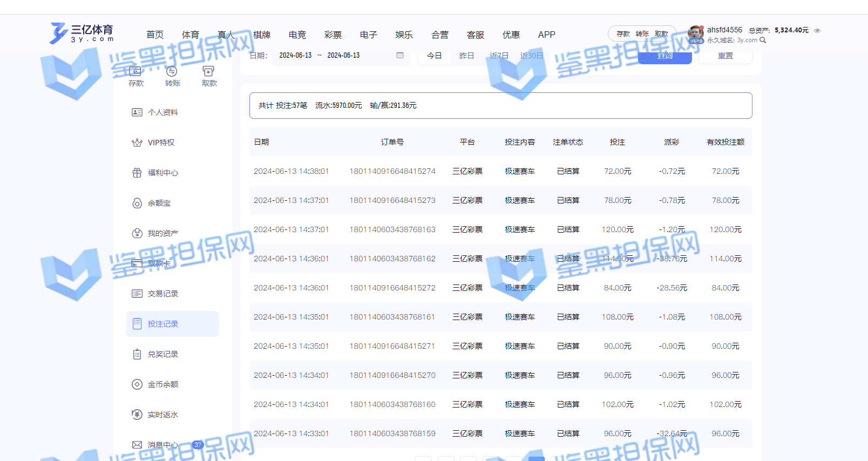This screenshot has width=868, height=461.
Task: Select the 昨日 date range option
Action: (x=466, y=56)
